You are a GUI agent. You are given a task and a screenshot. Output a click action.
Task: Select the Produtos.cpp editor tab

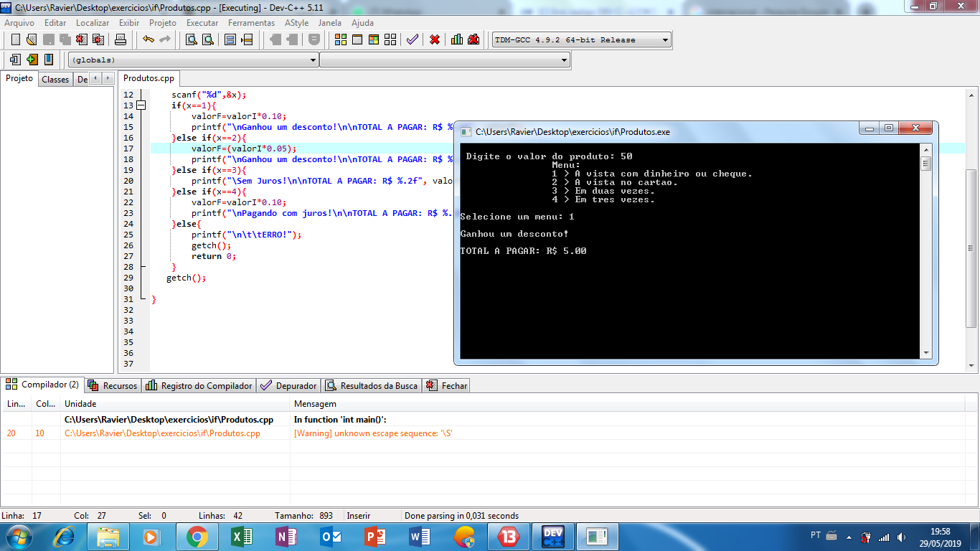point(149,78)
